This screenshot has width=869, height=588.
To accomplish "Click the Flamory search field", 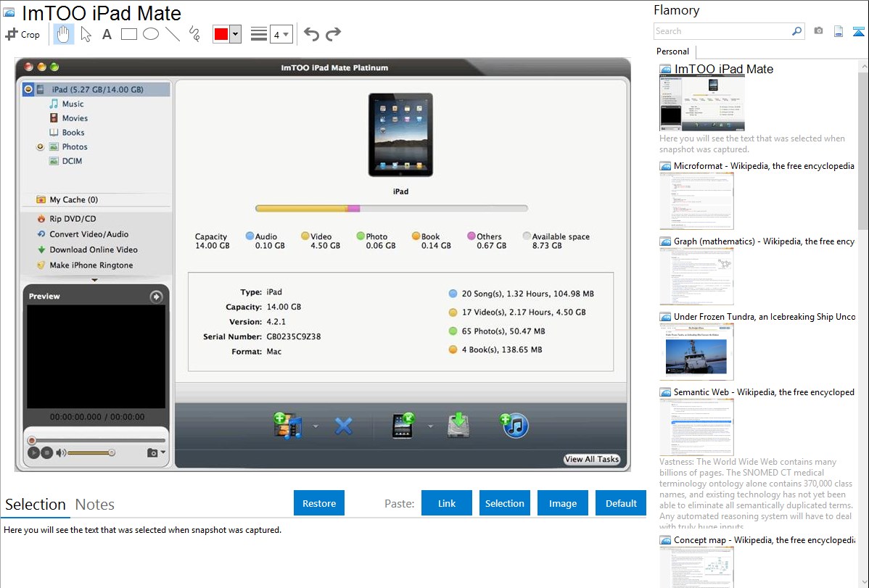I will point(722,31).
